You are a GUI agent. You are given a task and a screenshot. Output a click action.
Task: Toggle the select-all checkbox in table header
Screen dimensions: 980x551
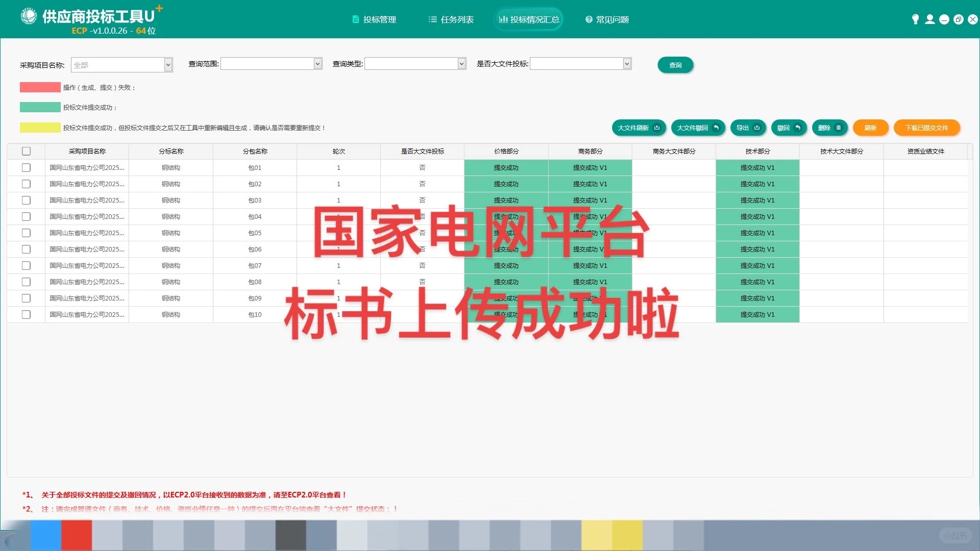pos(26,151)
